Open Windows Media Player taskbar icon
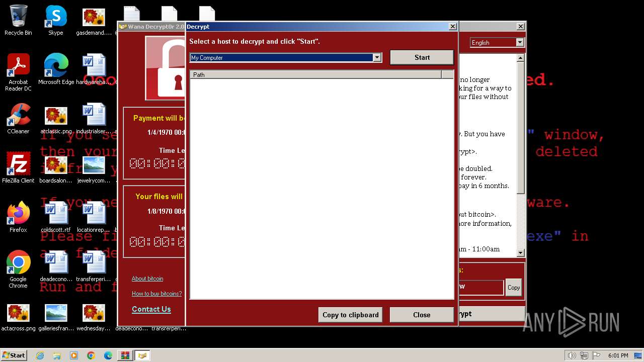 click(74, 355)
